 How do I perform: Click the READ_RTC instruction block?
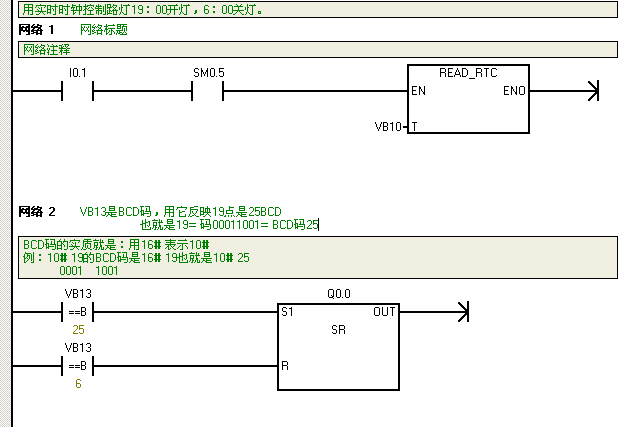(x=468, y=98)
